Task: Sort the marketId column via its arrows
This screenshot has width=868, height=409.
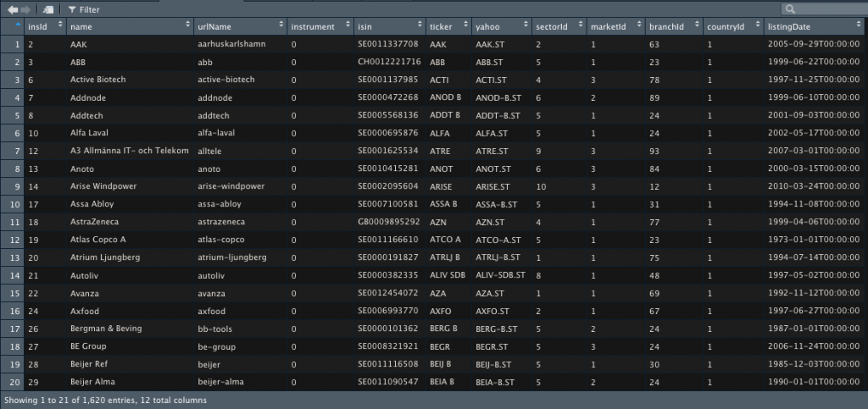Action: [x=639, y=25]
